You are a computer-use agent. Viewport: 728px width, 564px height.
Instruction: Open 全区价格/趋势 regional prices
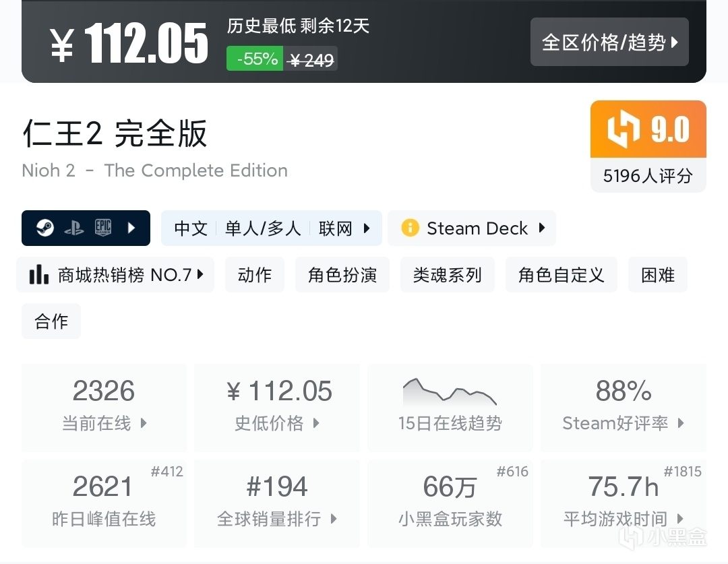point(609,42)
